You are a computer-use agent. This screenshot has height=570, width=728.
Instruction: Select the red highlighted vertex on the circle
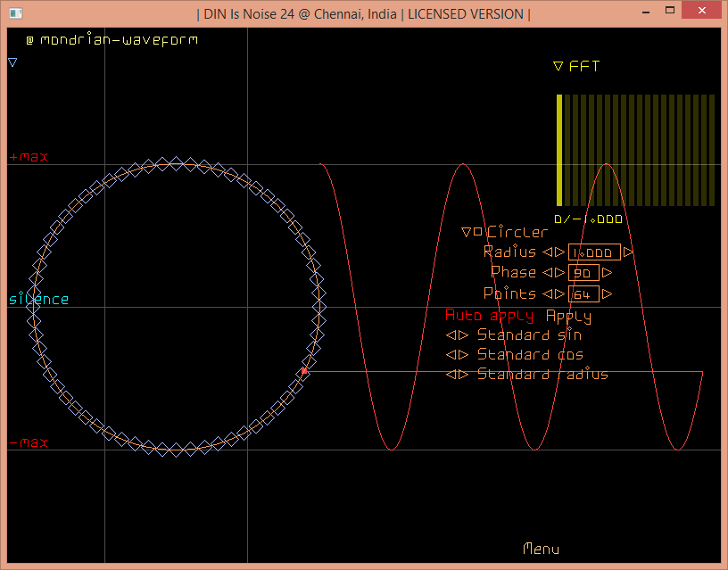[x=304, y=371]
